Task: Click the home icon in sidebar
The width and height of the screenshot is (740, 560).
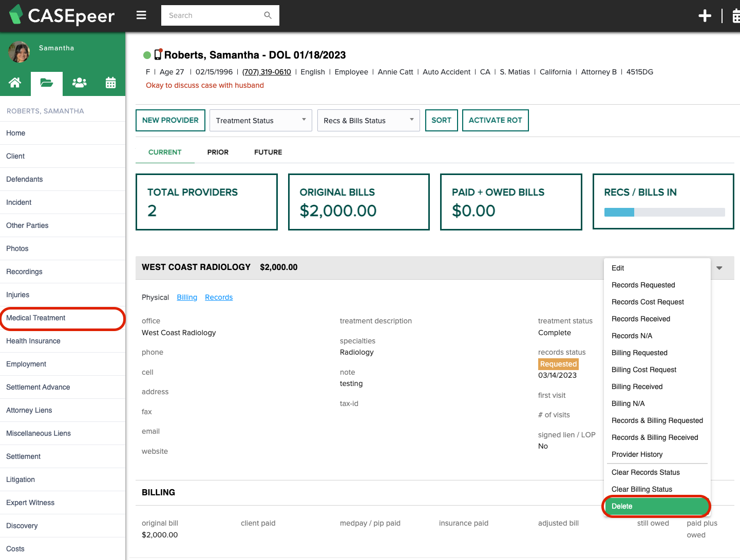Action: pos(15,83)
